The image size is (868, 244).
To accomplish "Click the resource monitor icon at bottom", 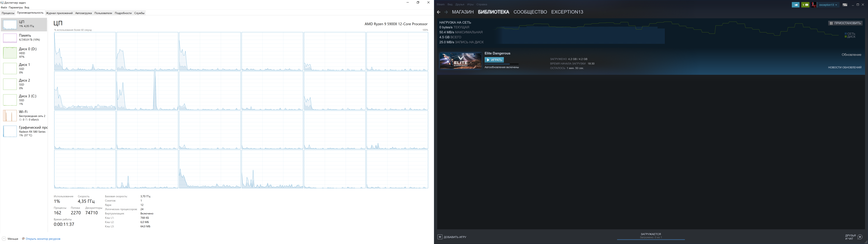I will pyautogui.click(x=23, y=239).
